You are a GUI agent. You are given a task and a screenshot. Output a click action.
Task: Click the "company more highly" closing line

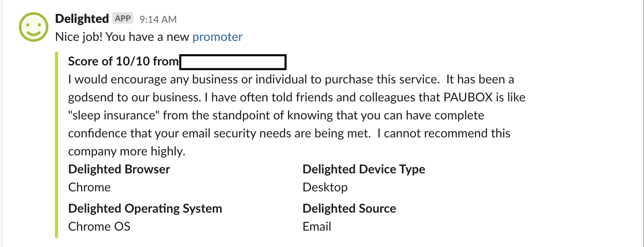[127, 151]
